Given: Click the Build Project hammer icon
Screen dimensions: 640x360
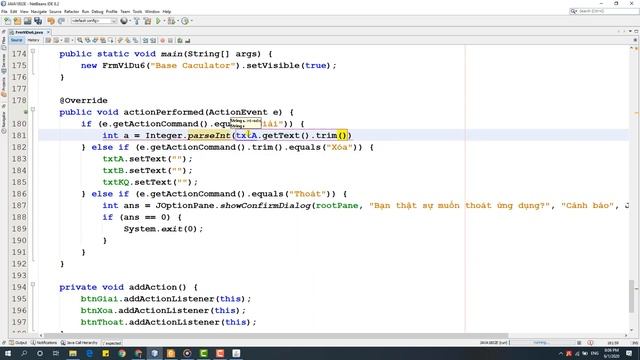Looking at the screenshot, I should (137, 21).
